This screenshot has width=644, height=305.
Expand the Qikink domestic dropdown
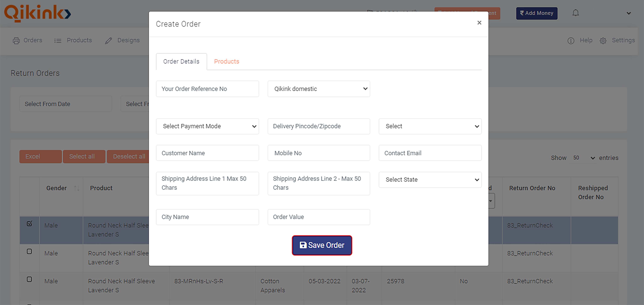pos(318,89)
